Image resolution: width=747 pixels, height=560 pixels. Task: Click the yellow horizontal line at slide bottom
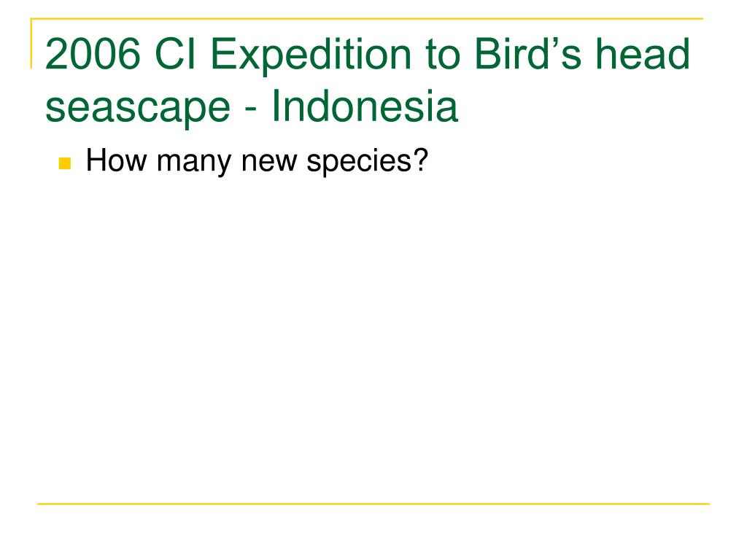point(373,503)
